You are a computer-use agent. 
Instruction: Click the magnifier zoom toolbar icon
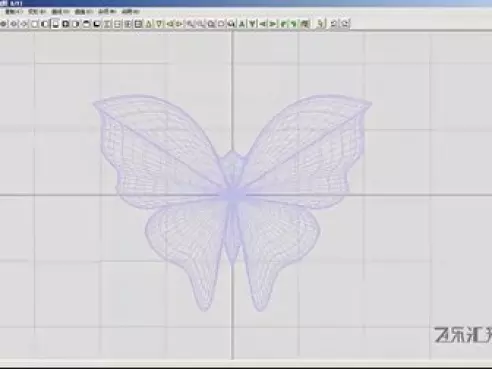[x=211, y=24]
